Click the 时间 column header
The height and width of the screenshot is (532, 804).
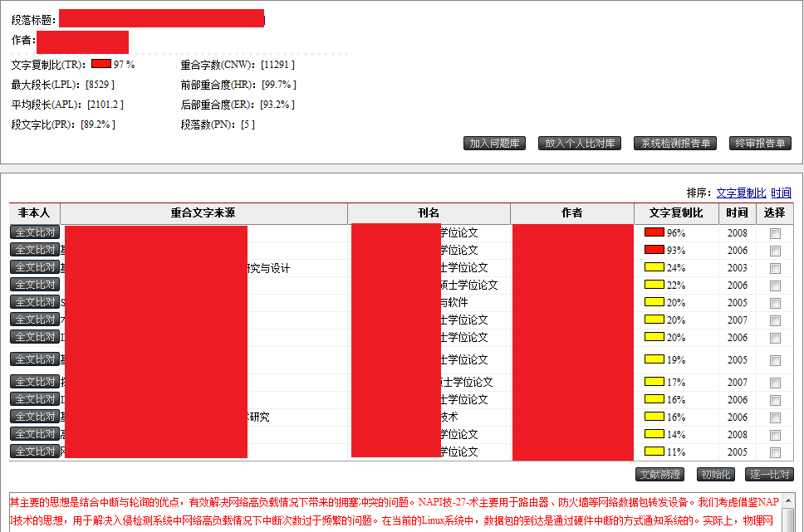737,212
